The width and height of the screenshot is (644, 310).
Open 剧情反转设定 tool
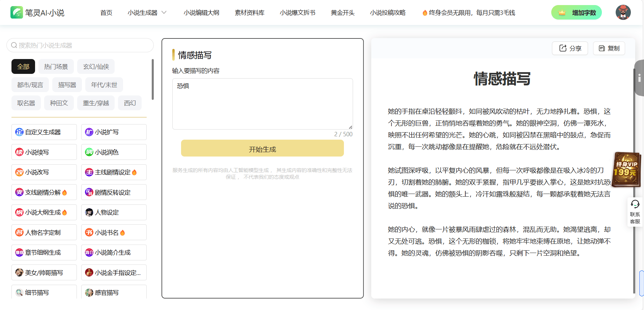114,192
